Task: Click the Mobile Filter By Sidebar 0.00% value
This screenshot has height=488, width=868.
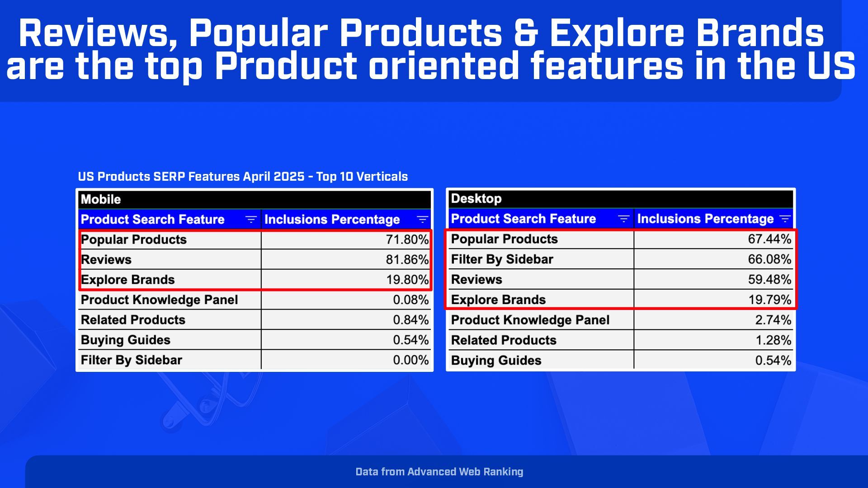Action: (x=410, y=360)
